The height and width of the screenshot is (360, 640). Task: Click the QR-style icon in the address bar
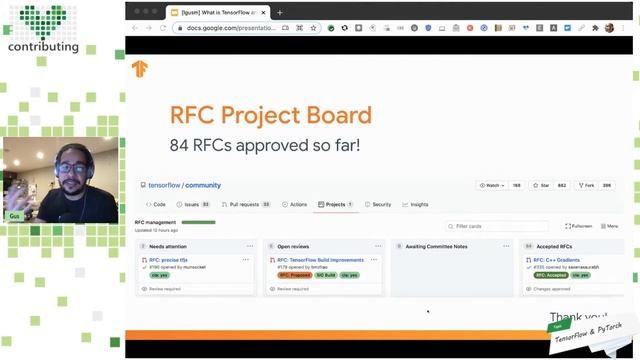click(x=300, y=28)
